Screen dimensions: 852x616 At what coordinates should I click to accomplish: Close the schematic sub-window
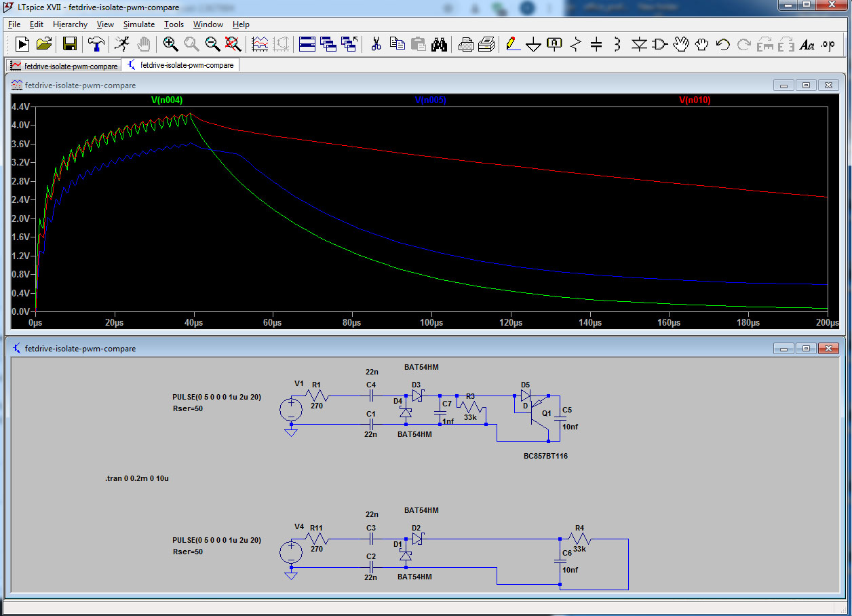pos(828,348)
